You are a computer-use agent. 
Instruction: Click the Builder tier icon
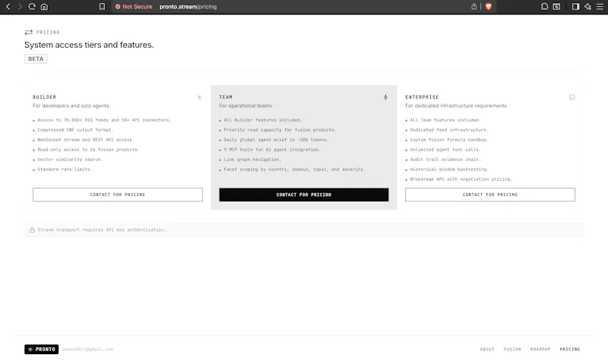[x=199, y=97]
